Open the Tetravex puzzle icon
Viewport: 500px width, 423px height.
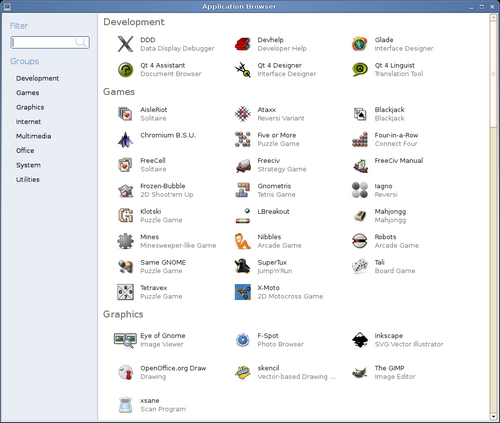[x=125, y=292]
